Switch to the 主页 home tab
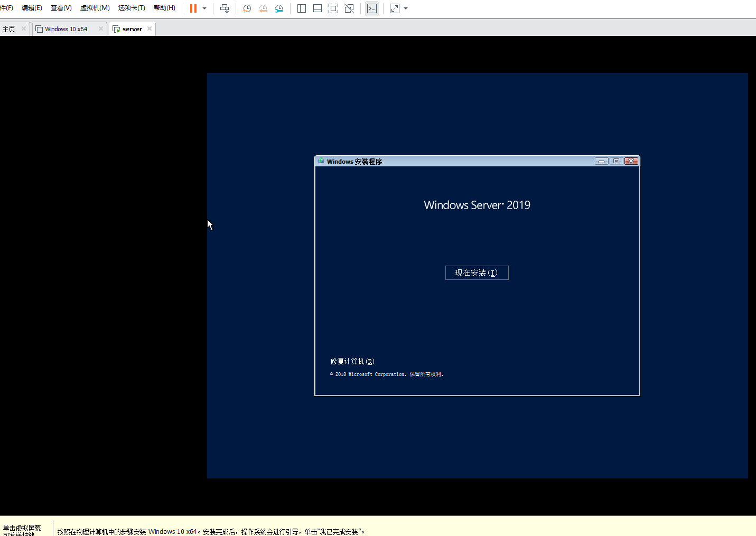Viewport: 756px width, 536px height. point(11,29)
